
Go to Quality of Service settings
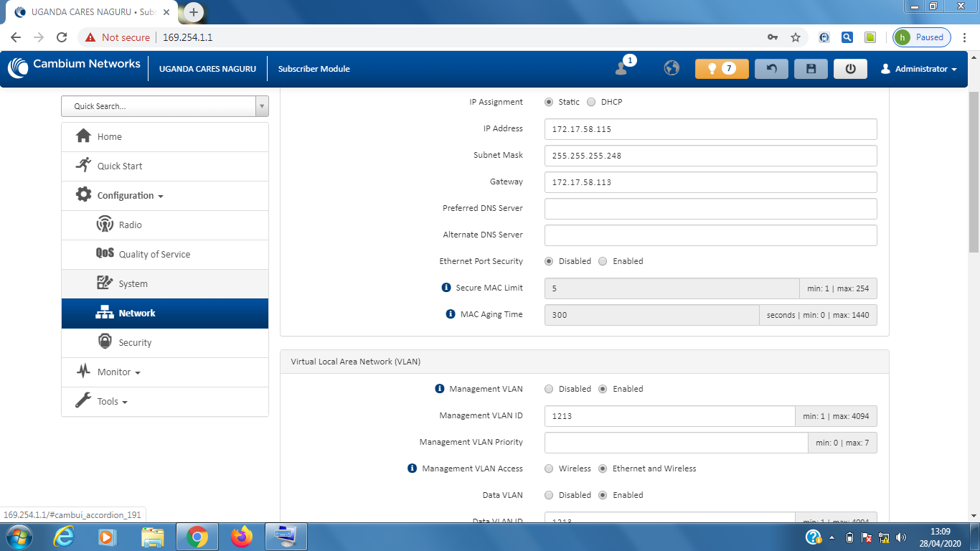[154, 255]
